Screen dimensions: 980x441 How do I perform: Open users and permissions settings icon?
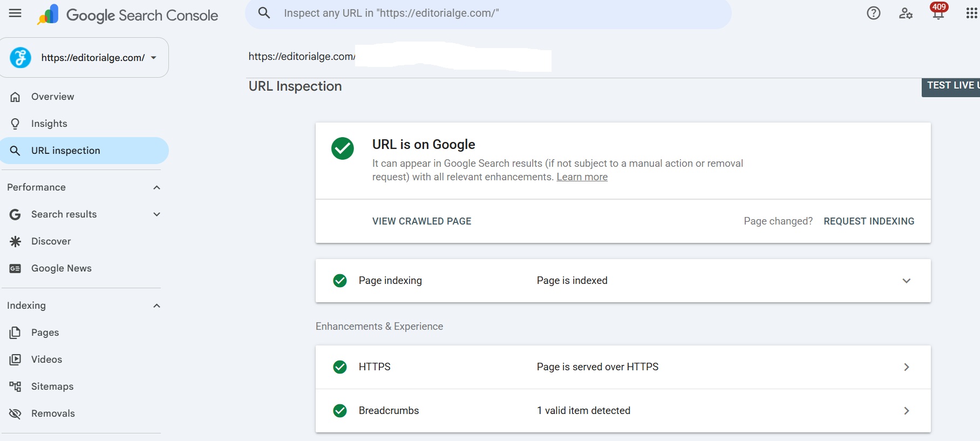click(x=906, y=13)
